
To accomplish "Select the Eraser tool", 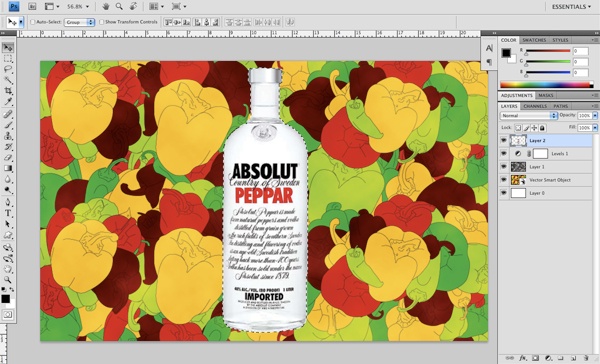I will point(8,157).
